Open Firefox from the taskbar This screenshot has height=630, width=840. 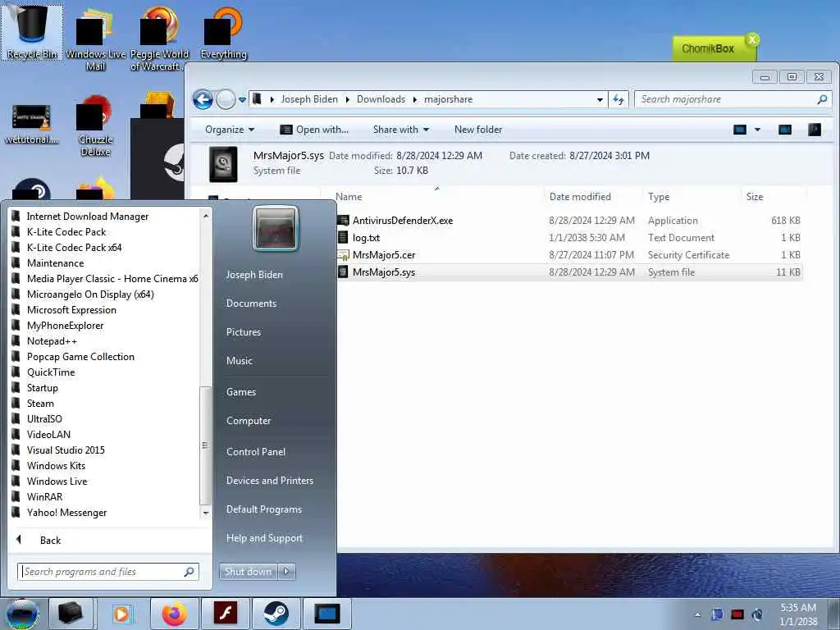175,614
